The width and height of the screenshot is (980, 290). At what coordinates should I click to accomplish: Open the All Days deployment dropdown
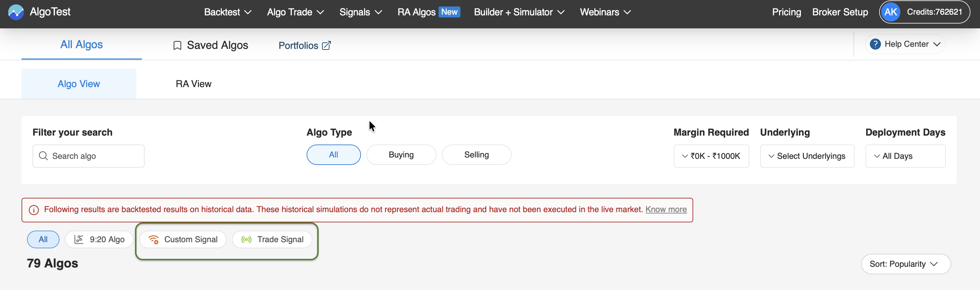point(905,156)
